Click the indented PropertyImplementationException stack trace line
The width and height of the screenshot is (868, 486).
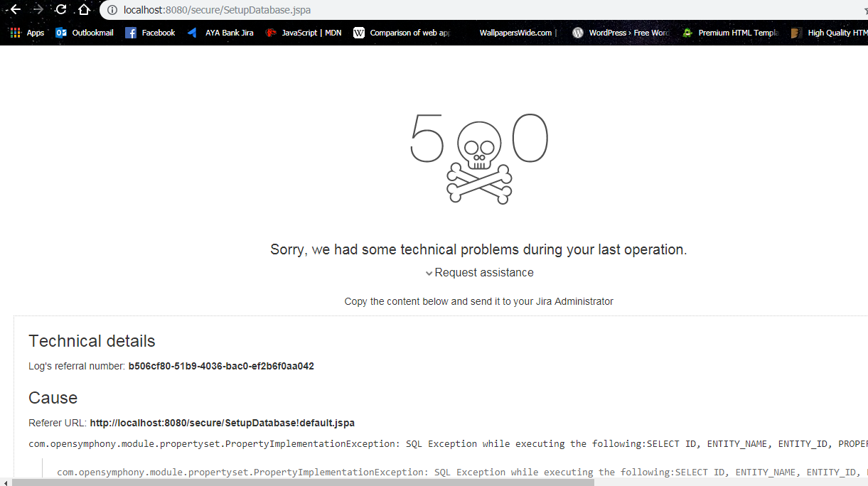point(462,472)
